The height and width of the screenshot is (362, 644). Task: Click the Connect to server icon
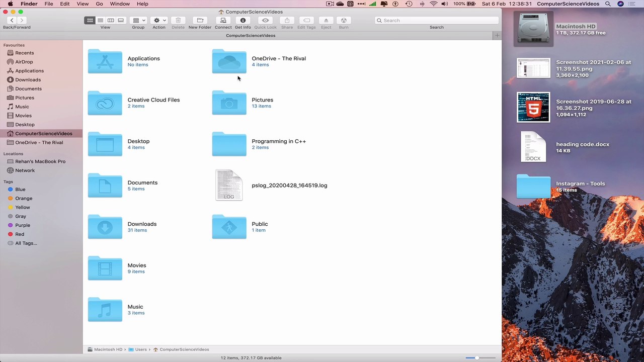point(223,20)
